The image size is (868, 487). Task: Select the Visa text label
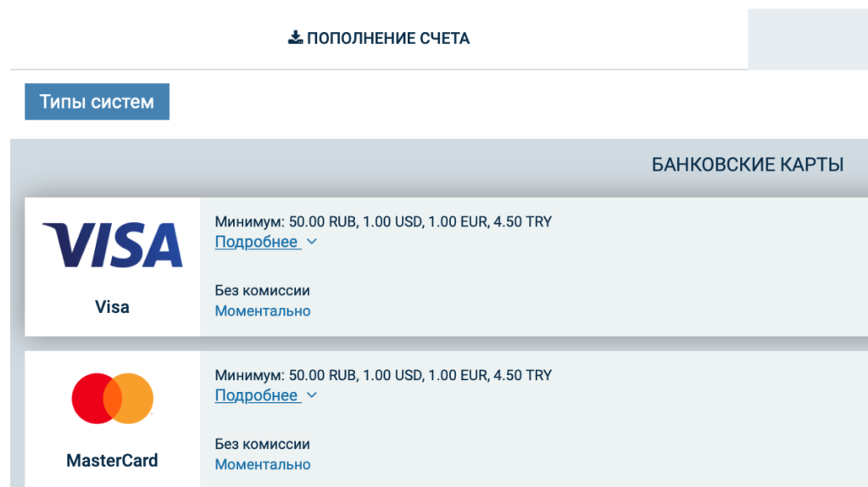click(113, 307)
